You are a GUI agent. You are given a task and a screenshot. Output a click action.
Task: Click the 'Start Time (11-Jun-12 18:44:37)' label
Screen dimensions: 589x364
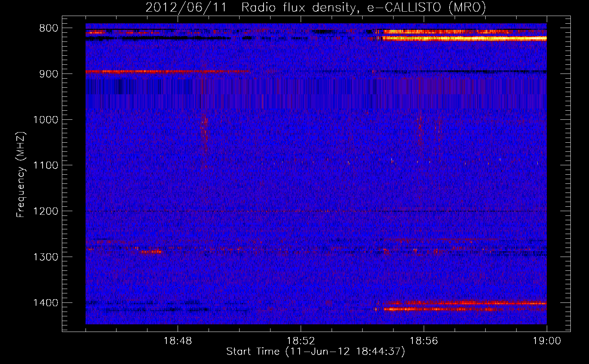(316, 352)
